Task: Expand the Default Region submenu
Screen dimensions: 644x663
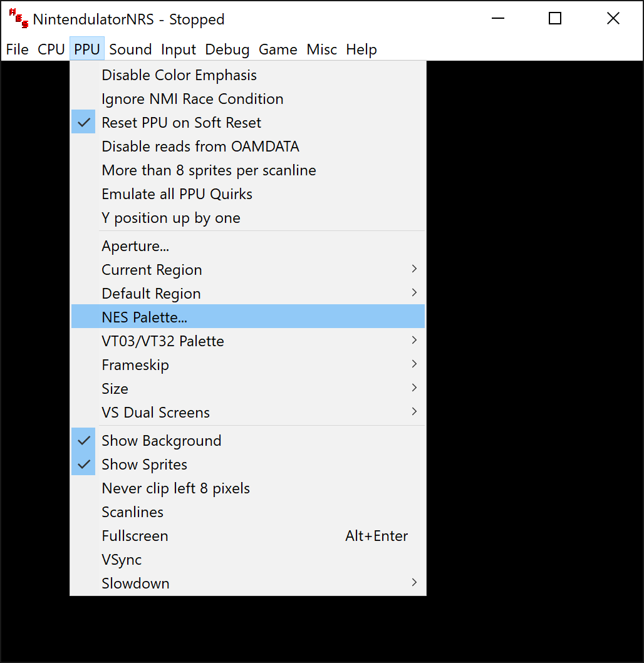Action: click(x=248, y=294)
